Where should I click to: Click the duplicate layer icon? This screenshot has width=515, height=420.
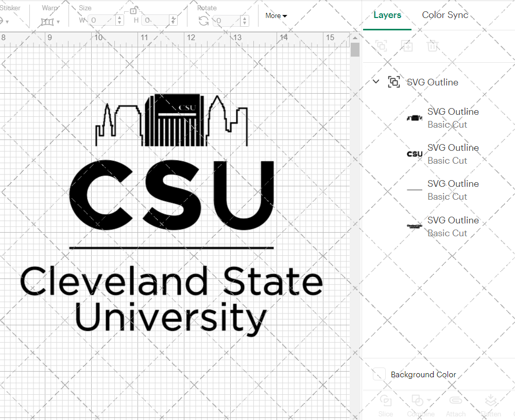407,46
